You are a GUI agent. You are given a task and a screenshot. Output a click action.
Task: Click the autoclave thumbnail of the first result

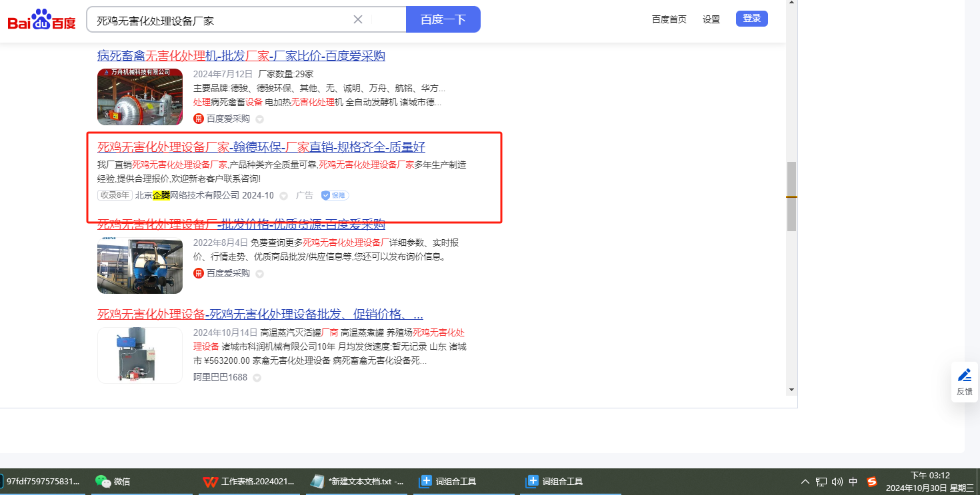[x=139, y=97]
